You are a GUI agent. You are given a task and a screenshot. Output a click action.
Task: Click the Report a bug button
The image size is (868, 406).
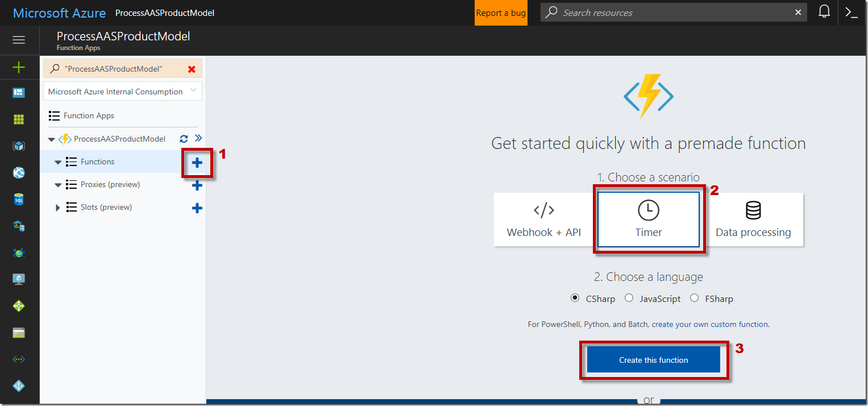pos(501,13)
